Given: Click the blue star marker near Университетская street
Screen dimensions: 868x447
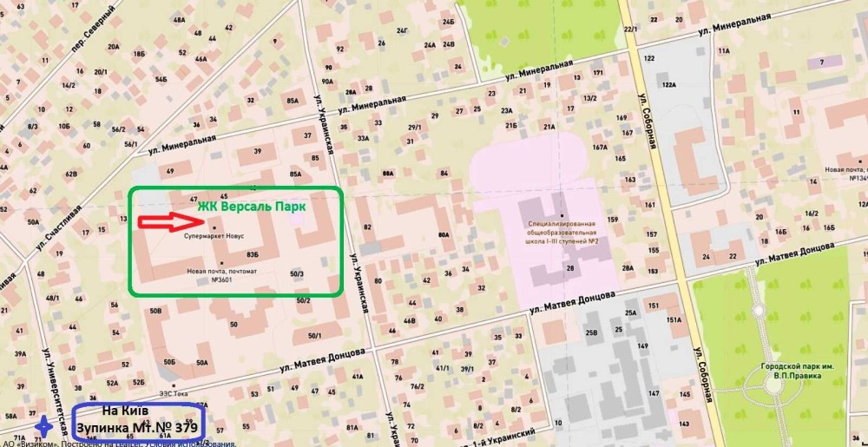Looking at the screenshot, I should [44, 427].
